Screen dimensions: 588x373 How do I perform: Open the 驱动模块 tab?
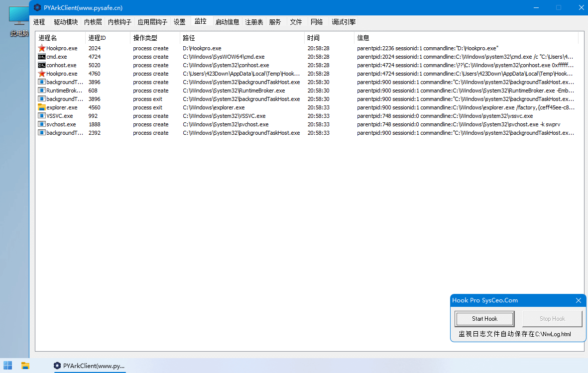pyautogui.click(x=66, y=22)
